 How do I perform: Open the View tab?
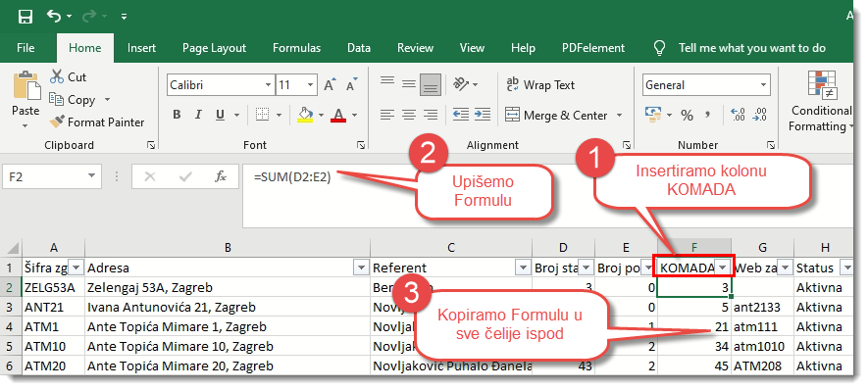(472, 48)
